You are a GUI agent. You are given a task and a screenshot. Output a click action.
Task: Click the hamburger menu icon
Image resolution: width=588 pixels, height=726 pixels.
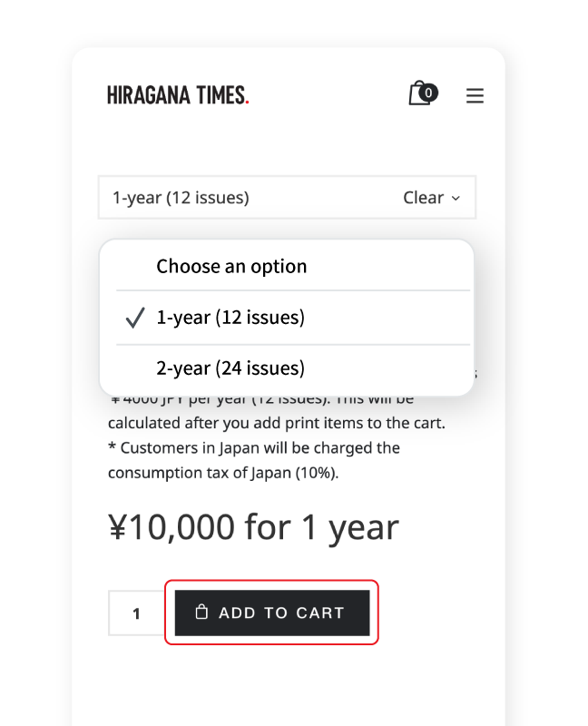click(475, 95)
